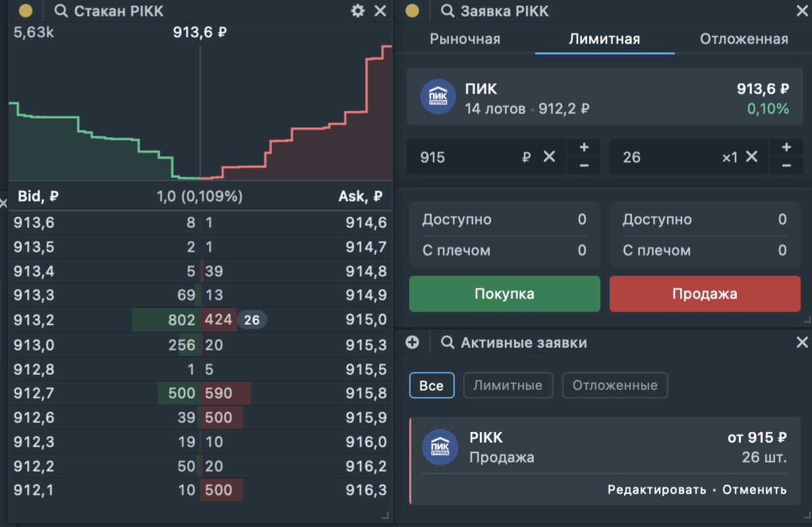Click ask price 914,9 in order book
The width and height of the screenshot is (812, 527).
tap(366, 296)
